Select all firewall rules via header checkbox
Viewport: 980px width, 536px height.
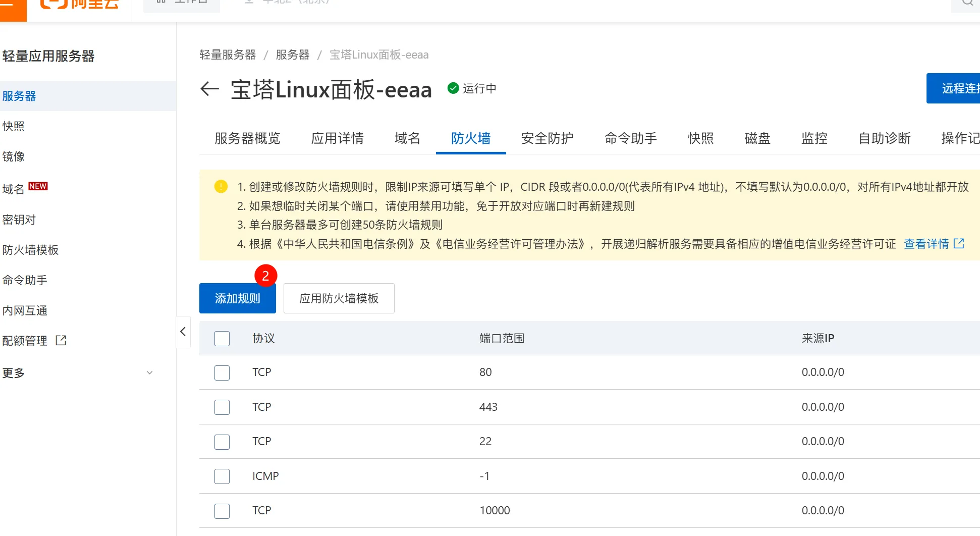(x=222, y=338)
